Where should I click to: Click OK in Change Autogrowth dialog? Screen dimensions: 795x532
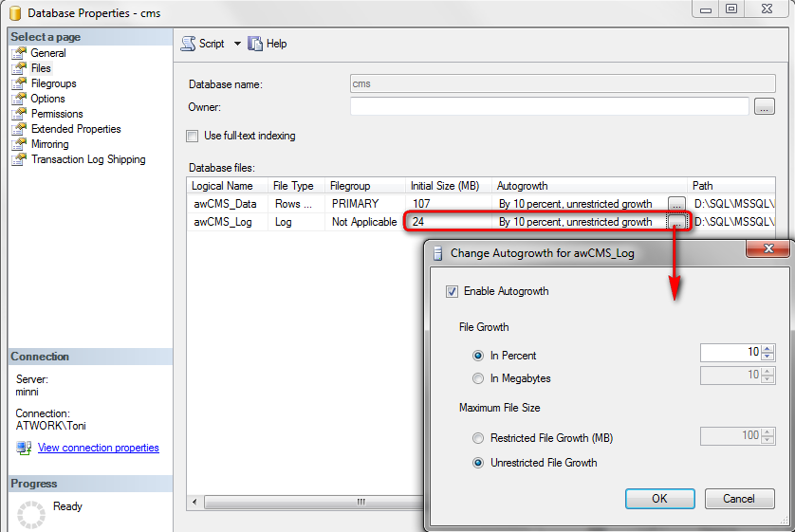pyautogui.click(x=659, y=499)
